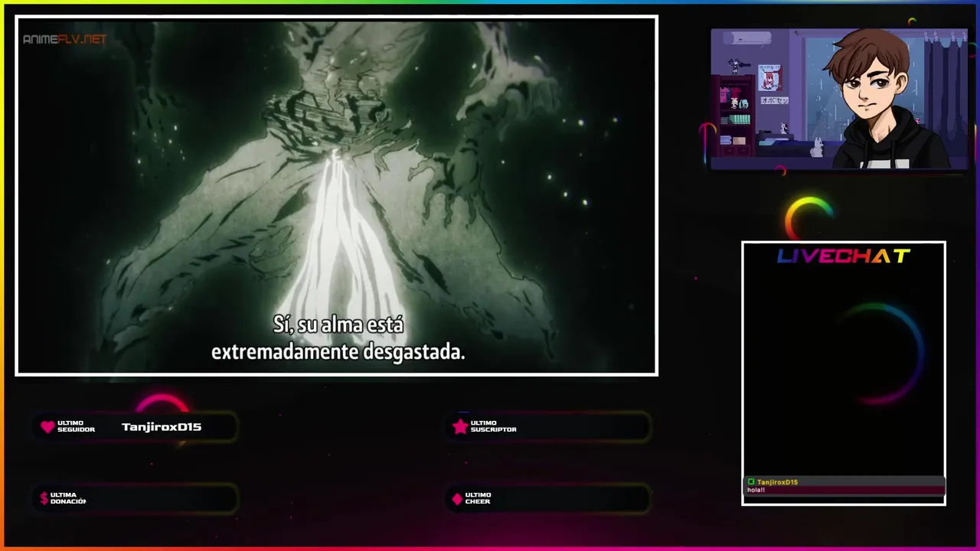
Task: Click the TanjiroxD15 latest follower name
Action: click(x=162, y=427)
